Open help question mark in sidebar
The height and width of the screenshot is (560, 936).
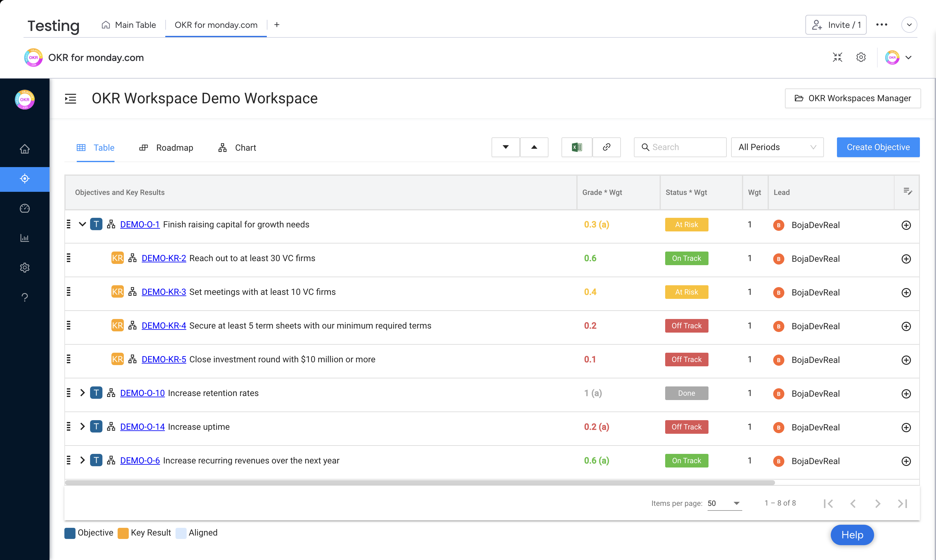[x=24, y=297]
